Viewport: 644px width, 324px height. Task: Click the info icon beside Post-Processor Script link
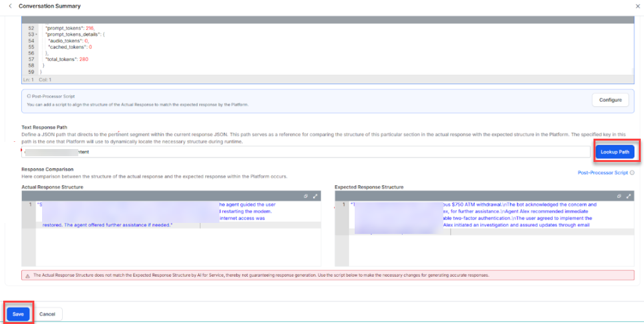pos(632,172)
